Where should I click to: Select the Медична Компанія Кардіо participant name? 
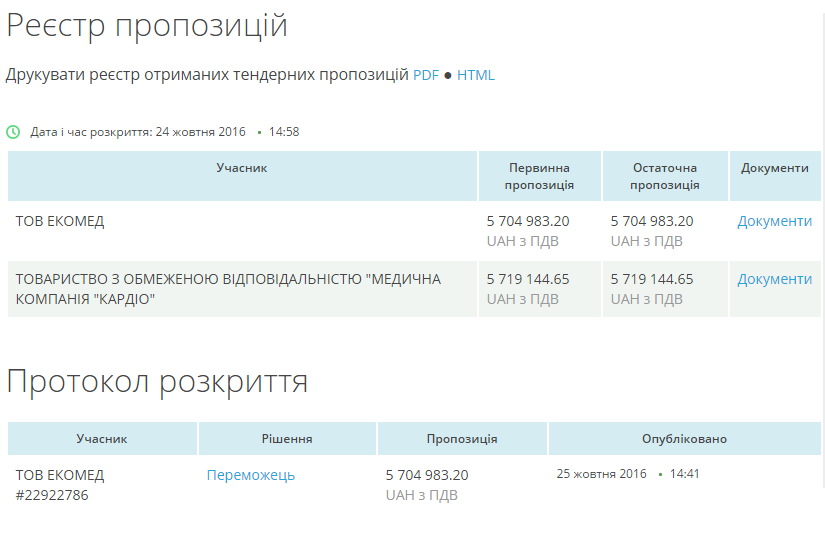coord(228,288)
